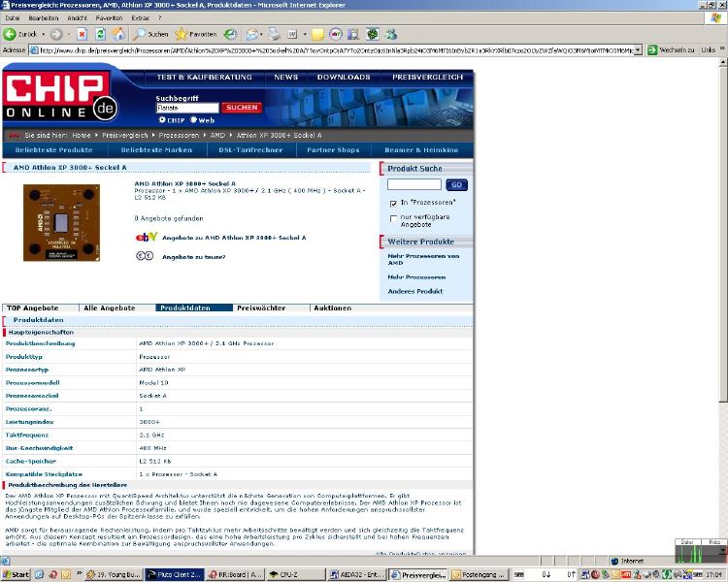
Task: Select the Produktdaten tab
Action: click(194, 307)
